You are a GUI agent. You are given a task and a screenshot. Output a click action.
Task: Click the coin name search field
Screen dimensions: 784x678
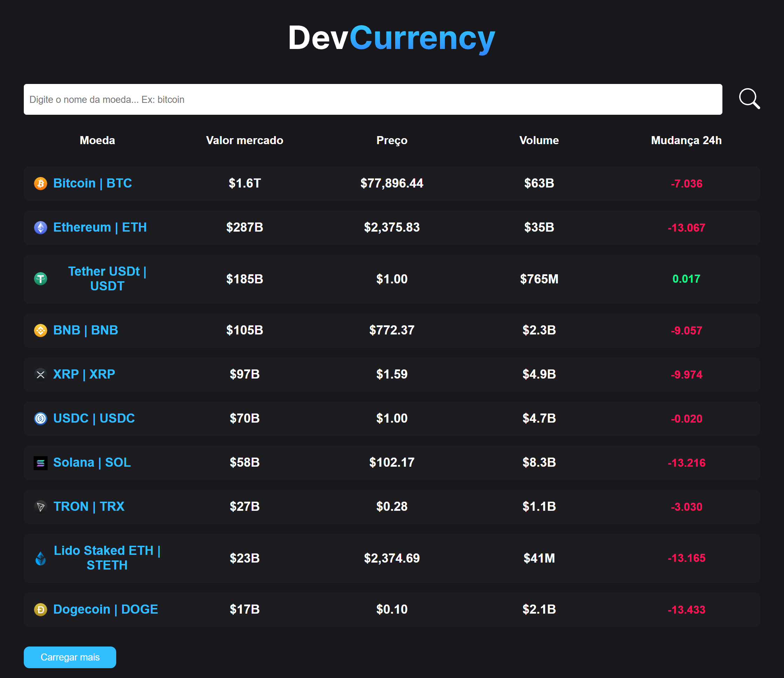coord(373,99)
